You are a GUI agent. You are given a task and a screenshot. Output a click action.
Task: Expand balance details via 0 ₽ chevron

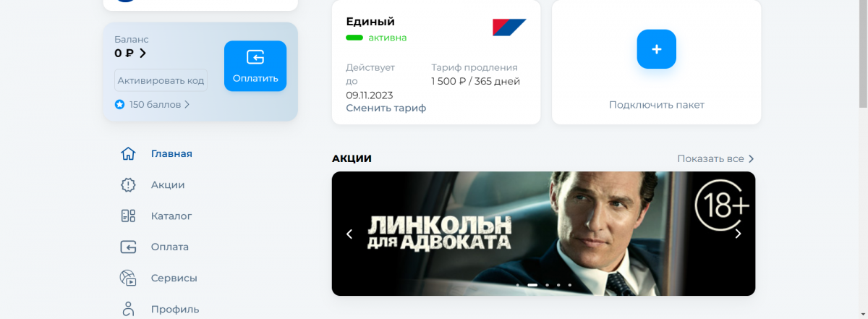tap(142, 53)
